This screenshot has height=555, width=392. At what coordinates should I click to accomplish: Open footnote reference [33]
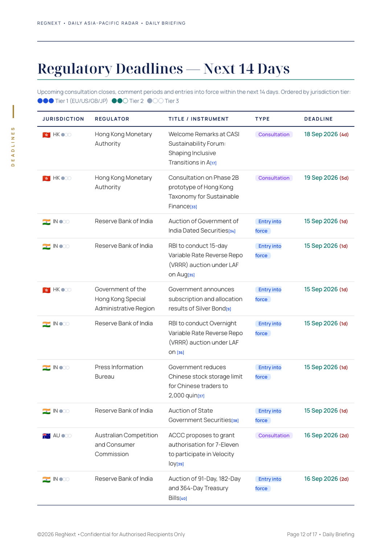[x=194, y=207]
